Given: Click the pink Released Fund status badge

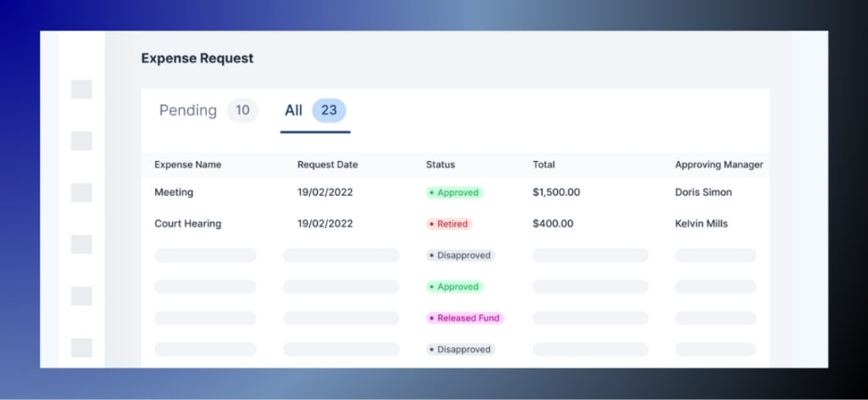Looking at the screenshot, I should coord(465,318).
